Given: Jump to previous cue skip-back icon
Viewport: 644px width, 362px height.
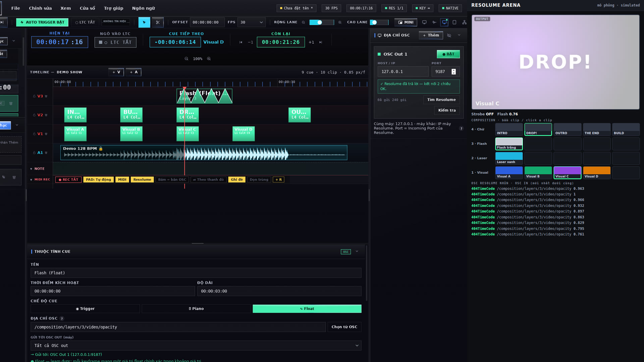Looking at the screenshot, I should (241, 42).
